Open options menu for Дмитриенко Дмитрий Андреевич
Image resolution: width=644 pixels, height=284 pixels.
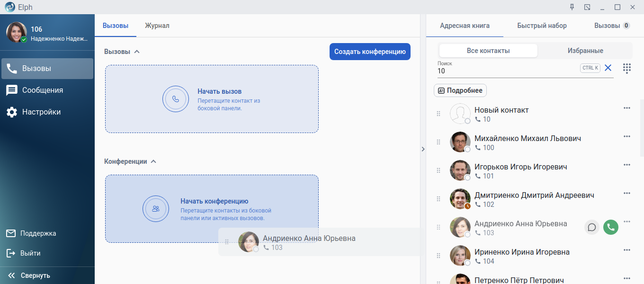pyautogui.click(x=627, y=193)
